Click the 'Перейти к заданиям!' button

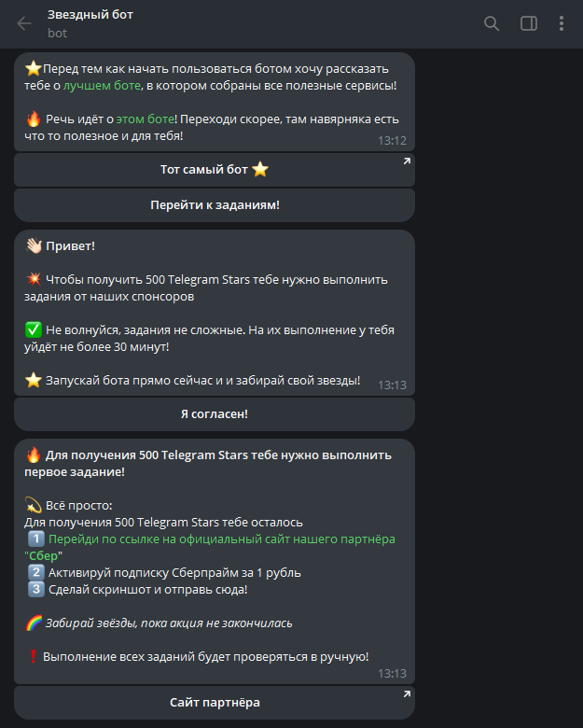point(215,204)
